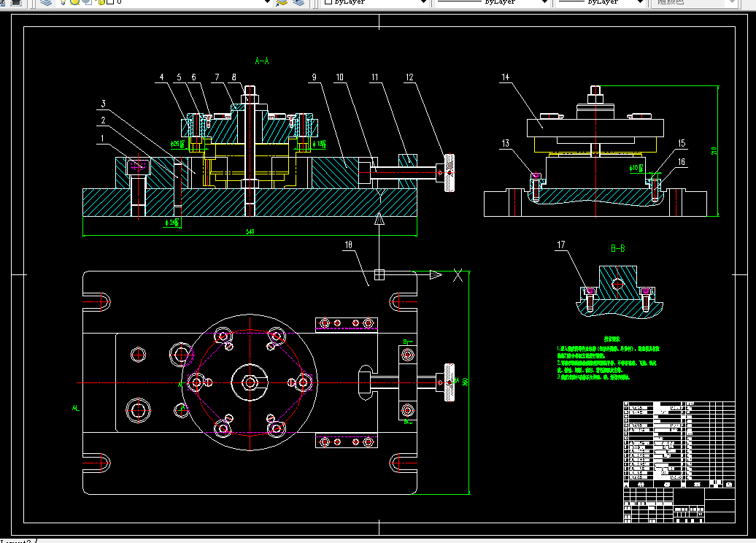Viewport: 756px width, 543px height.
Task: Click the B-B section view label
Action: (x=617, y=248)
